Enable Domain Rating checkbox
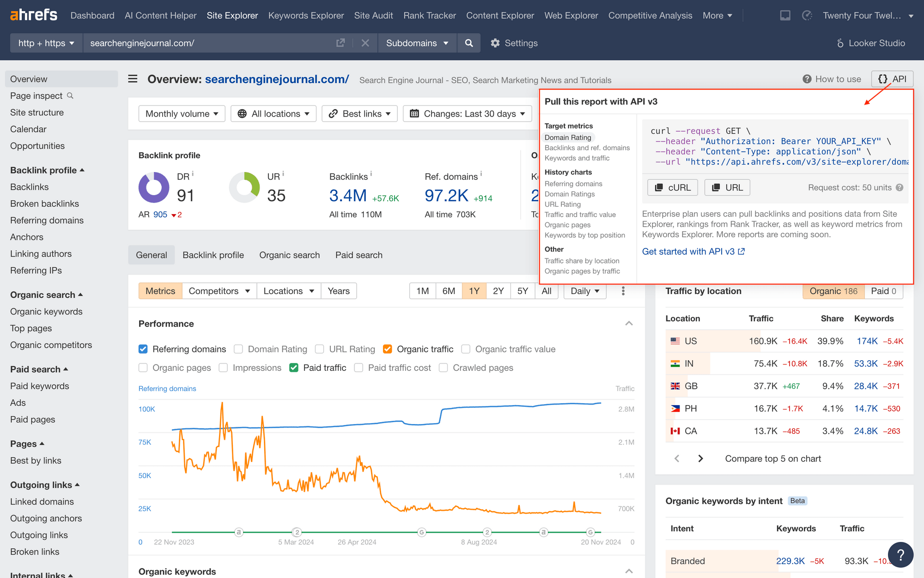924x578 pixels. (x=238, y=349)
